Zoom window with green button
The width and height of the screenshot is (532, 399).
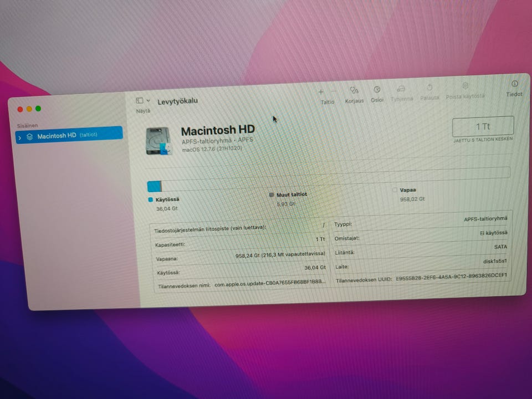(x=38, y=108)
